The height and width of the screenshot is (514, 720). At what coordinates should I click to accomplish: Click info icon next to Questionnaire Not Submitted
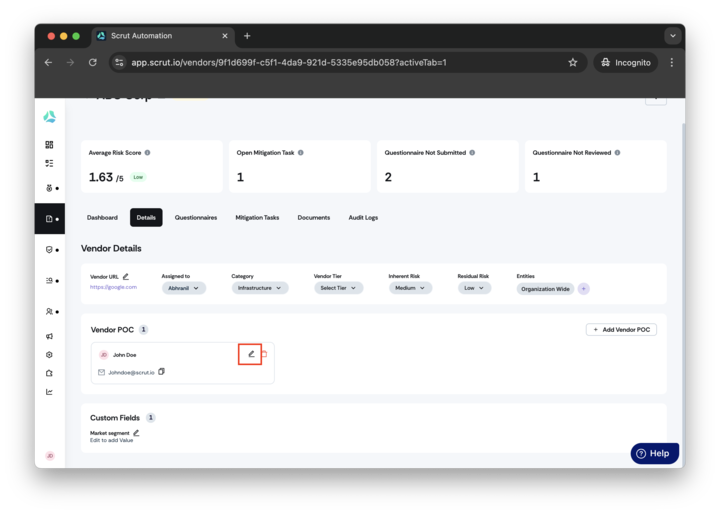pos(472,153)
